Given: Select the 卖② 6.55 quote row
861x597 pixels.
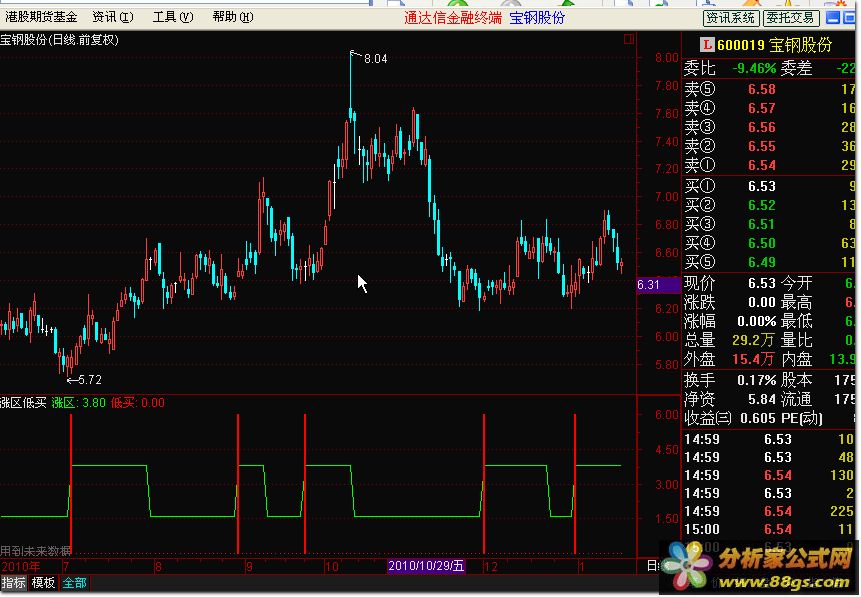Looking at the screenshot, I should pos(769,146).
